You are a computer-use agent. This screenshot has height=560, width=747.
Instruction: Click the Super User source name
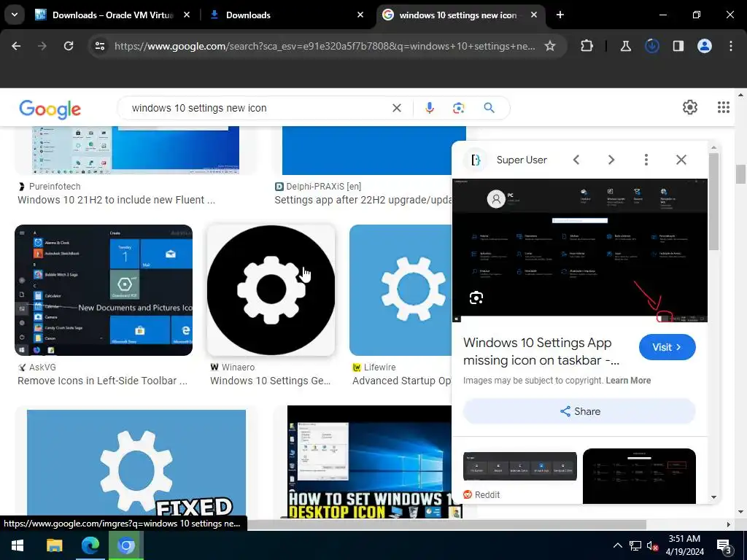522,160
